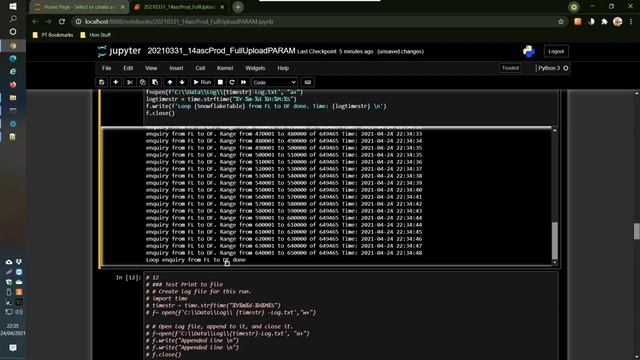The width and height of the screenshot is (640, 360).
Task: Restart kernel and run all with fast-forward icon
Action: pos(244,82)
